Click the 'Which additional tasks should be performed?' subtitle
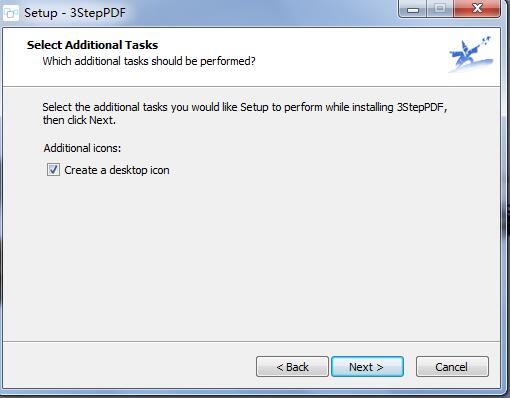510x398 pixels. click(149, 61)
